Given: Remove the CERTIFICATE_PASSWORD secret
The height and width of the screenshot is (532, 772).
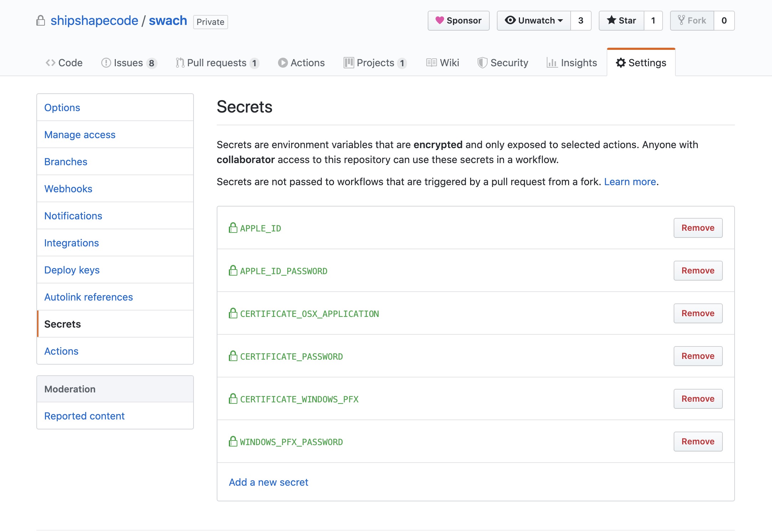Looking at the screenshot, I should [x=698, y=356].
